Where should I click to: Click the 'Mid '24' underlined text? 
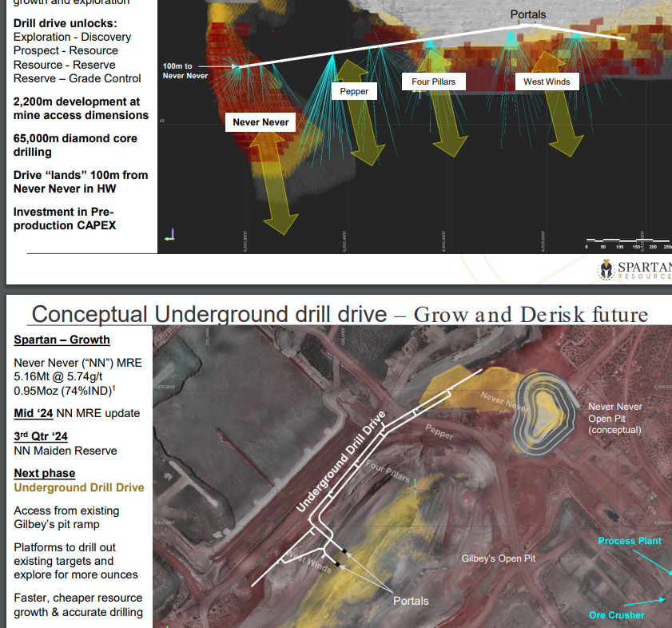tap(34, 413)
